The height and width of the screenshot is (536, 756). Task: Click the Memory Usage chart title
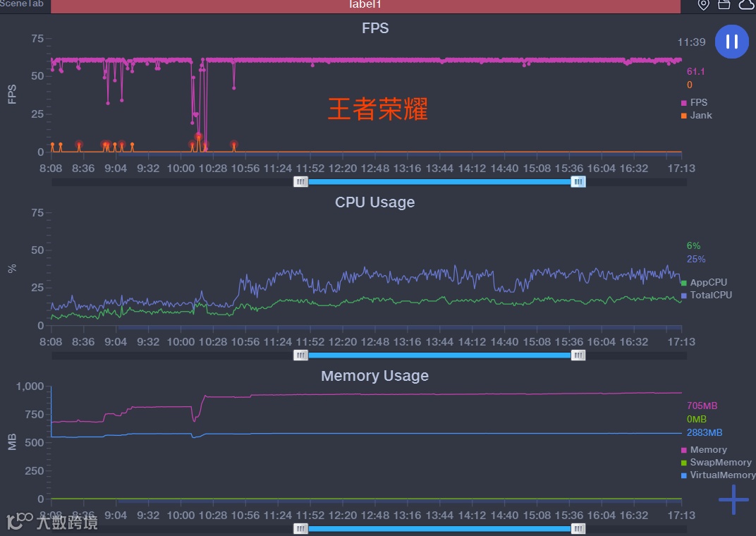(374, 375)
